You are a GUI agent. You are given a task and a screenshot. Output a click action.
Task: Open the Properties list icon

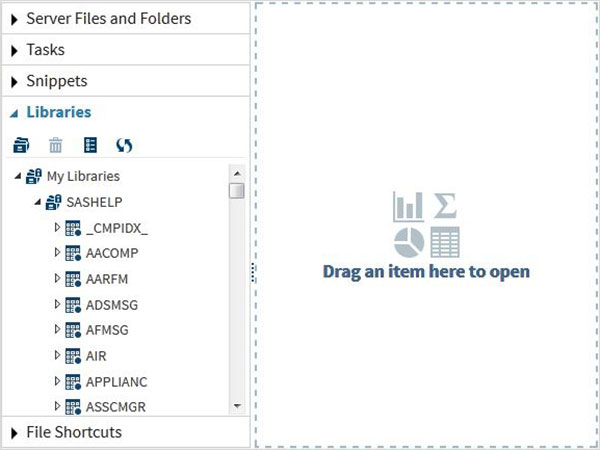(x=90, y=145)
